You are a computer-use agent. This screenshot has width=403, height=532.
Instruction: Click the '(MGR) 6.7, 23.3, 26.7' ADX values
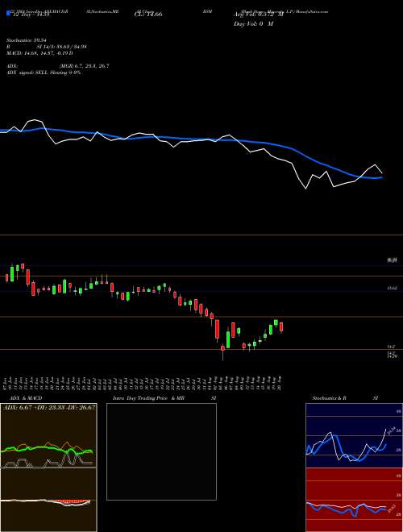[84, 66]
